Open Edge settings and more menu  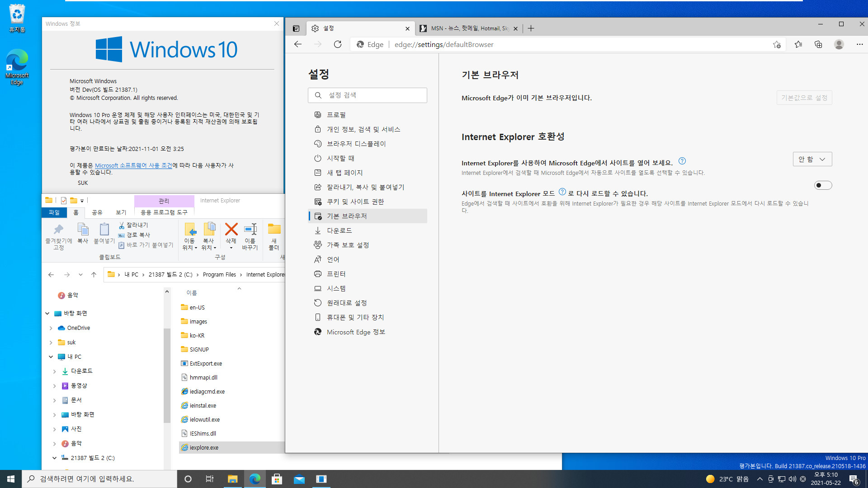859,44
